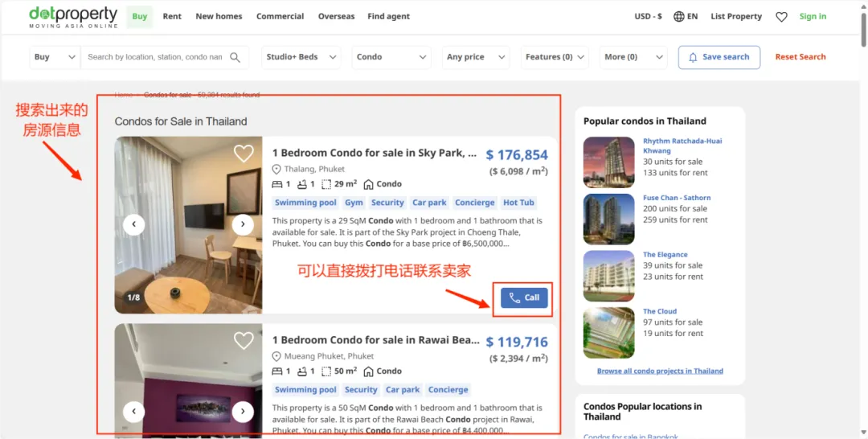Screen dimensions: 868x439
Task: Show previous photo of Rawai Beach condo
Action: click(x=134, y=412)
